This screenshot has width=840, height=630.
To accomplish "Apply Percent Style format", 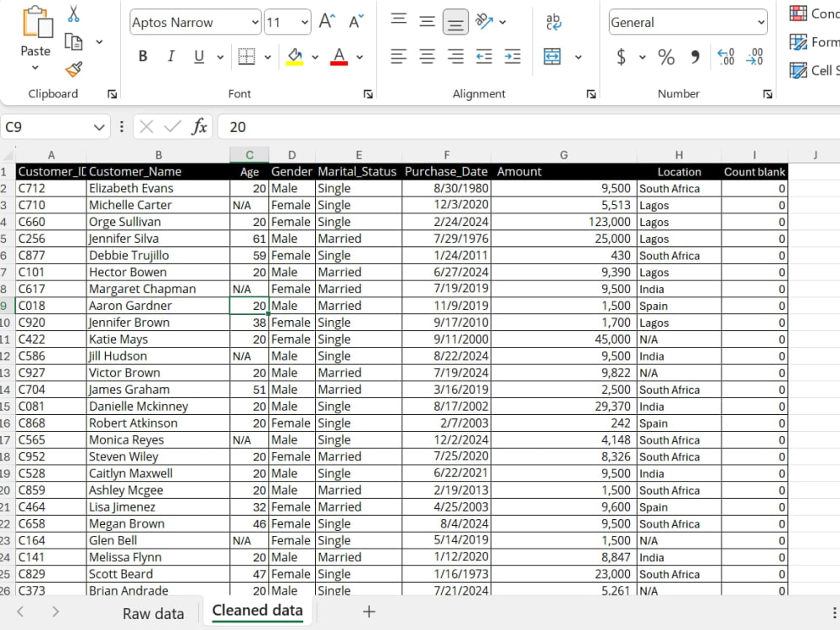I will pyautogui.click(x=666, y=56).
